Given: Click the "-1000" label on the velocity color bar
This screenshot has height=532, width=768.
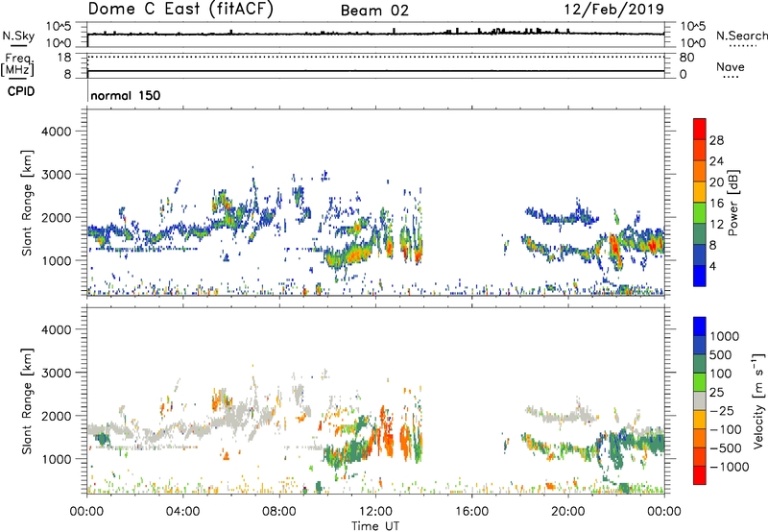Looking at the screenshot, I should point(729,467).
